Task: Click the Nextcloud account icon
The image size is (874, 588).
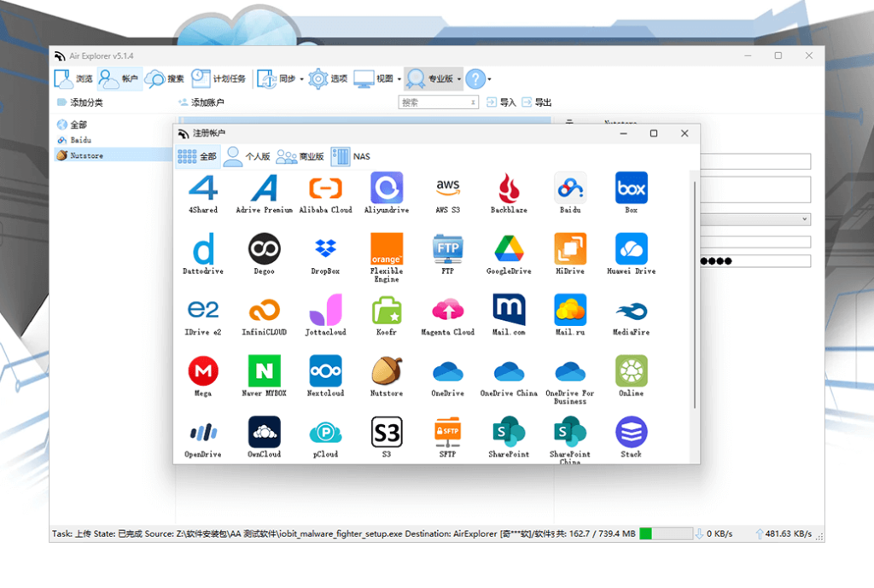Action: pos(325,371)
